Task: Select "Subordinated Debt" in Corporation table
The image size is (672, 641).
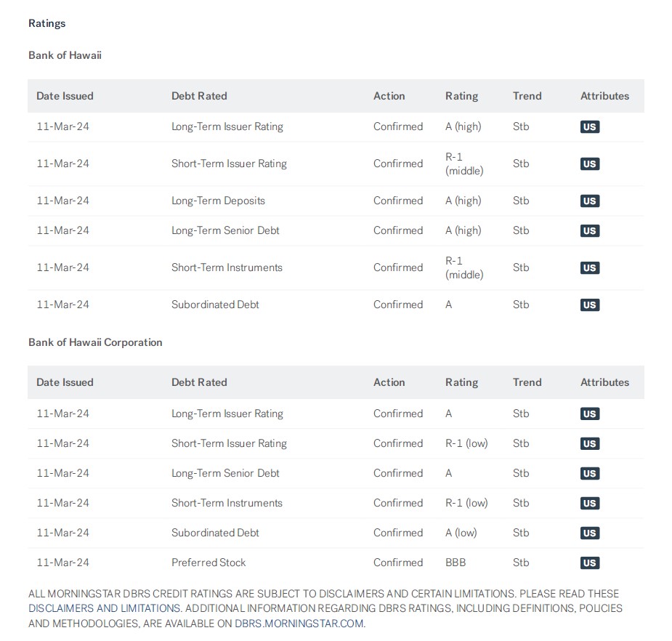Action: (x=215, y=533)
